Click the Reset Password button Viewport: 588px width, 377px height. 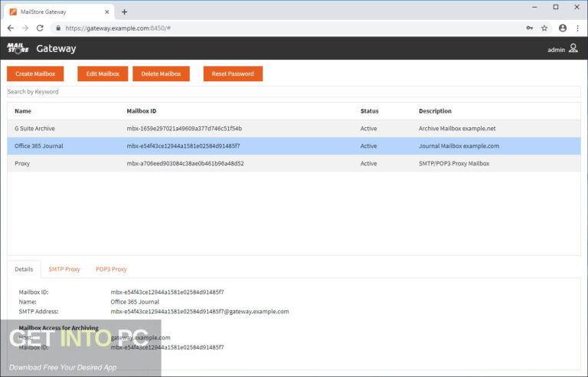pyautogui.click(x=233, y=74)
